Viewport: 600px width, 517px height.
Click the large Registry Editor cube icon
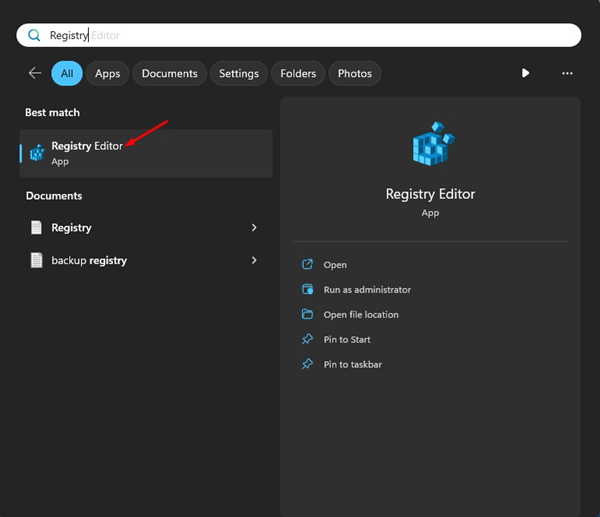430,147
